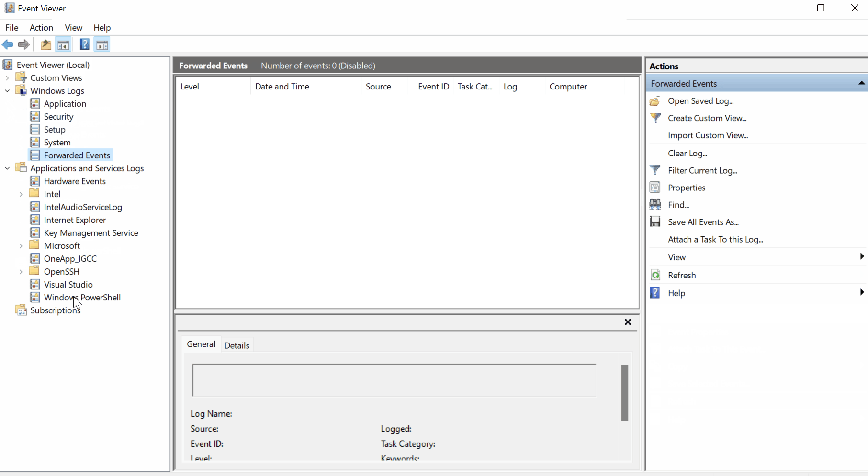Switch to the Details tab
Image resolution: width=868 pixels, height=476 pixels.
click(x=237, y=345)
